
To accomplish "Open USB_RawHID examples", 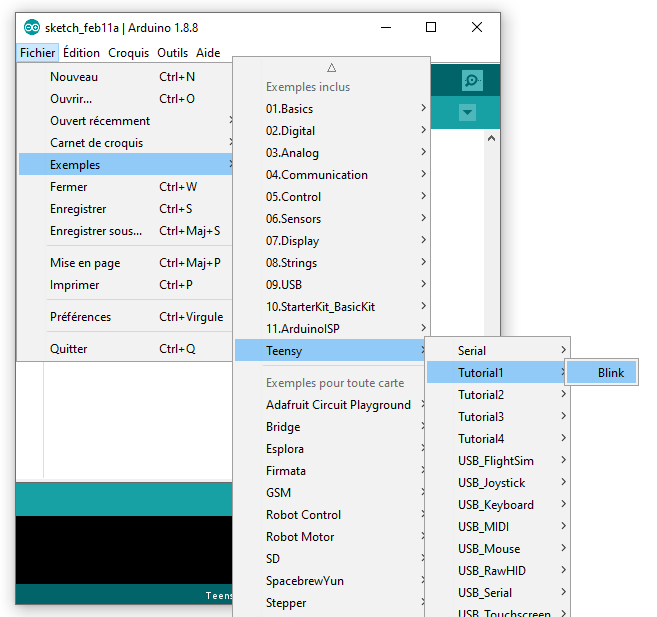I will (x=497, y=571).
